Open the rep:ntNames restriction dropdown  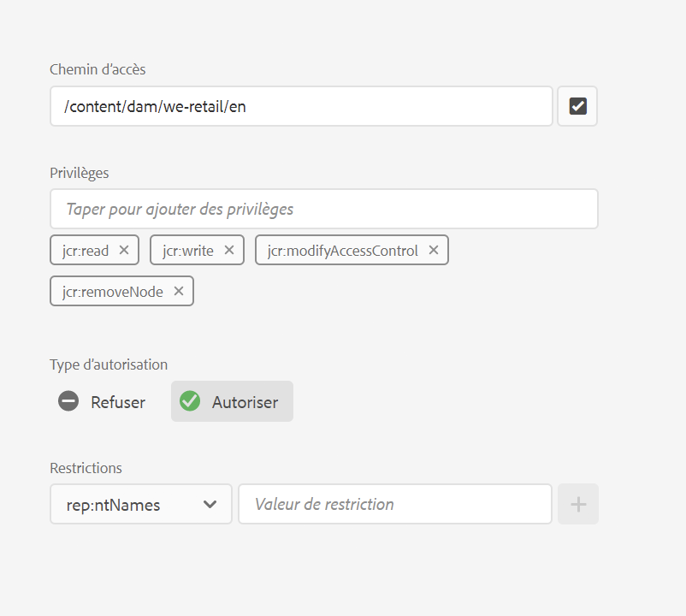point(141,504)
